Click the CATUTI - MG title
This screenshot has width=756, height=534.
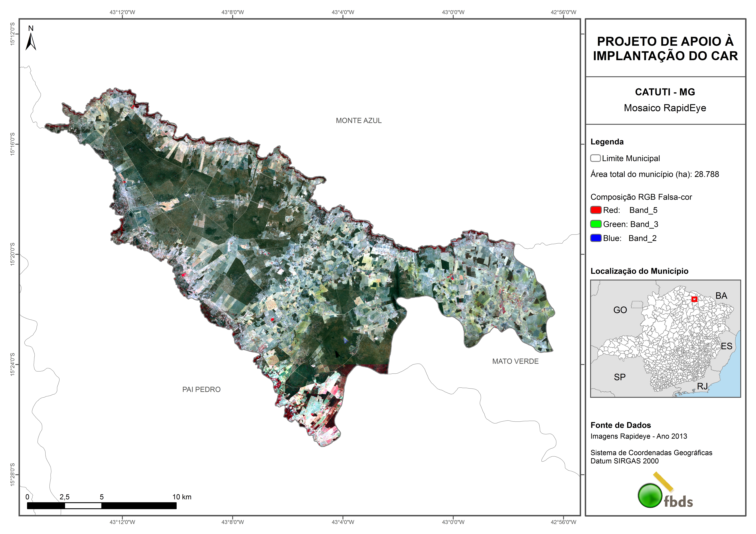[x=665, y=92]
